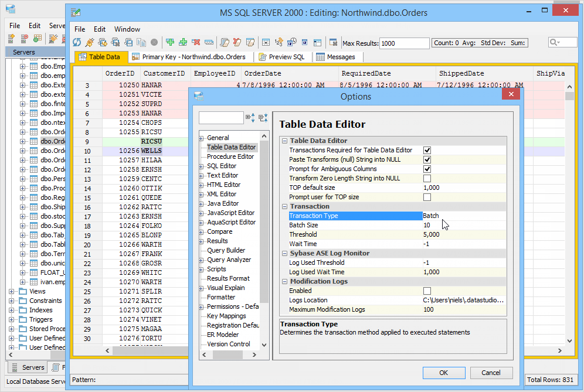
Task: Click the form view table icon
Action: pos(317,42)
